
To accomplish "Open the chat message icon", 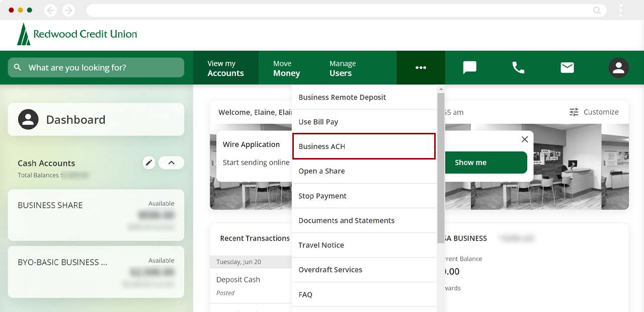I will click(469, 67).
